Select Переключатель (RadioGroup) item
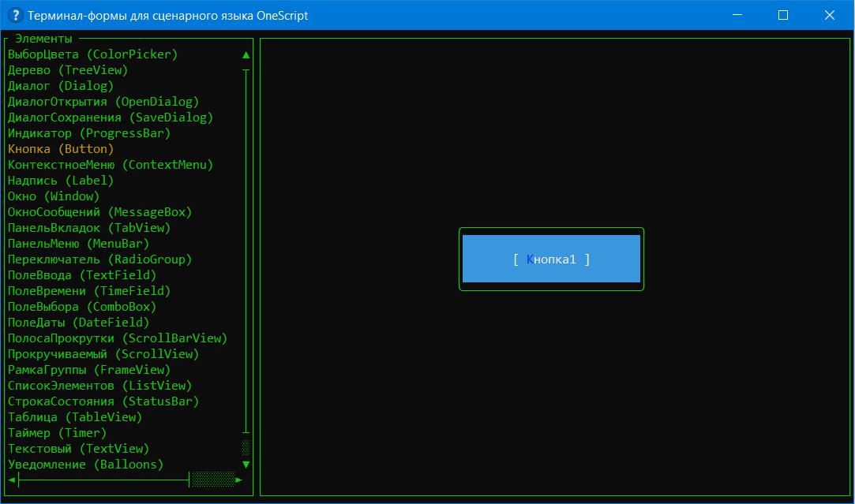This screenshot has height=504, width=855. pyautogui.click(x=99, y=259)
